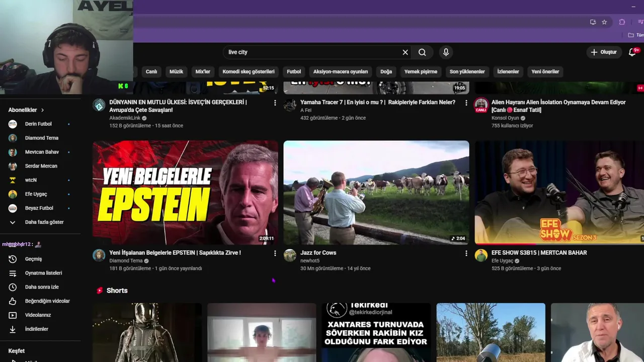The image size is (644, 362).
Task: Open the options menu for the İsveç video
Action: pos(275,103)
